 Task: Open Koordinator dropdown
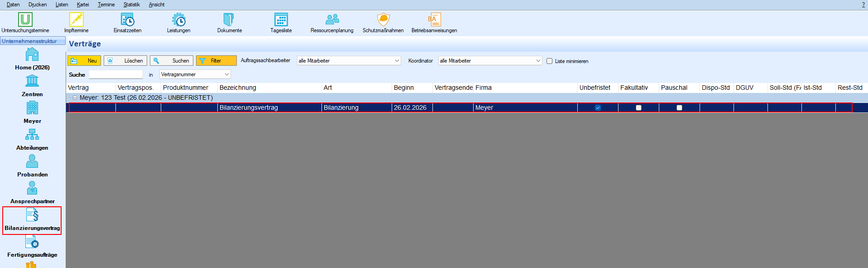490,61
